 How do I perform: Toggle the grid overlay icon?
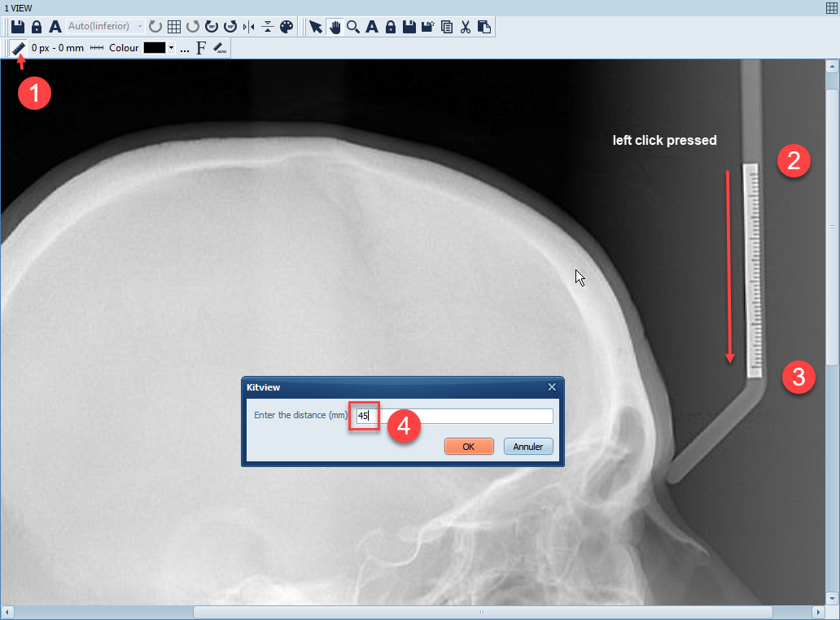(x=173, y=27)
